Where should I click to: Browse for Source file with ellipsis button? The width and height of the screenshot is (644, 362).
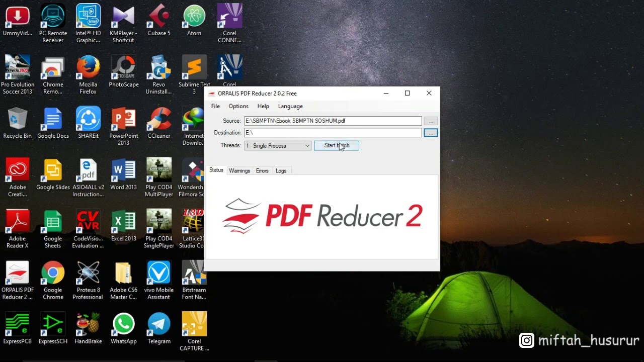[x=431, y=121]
